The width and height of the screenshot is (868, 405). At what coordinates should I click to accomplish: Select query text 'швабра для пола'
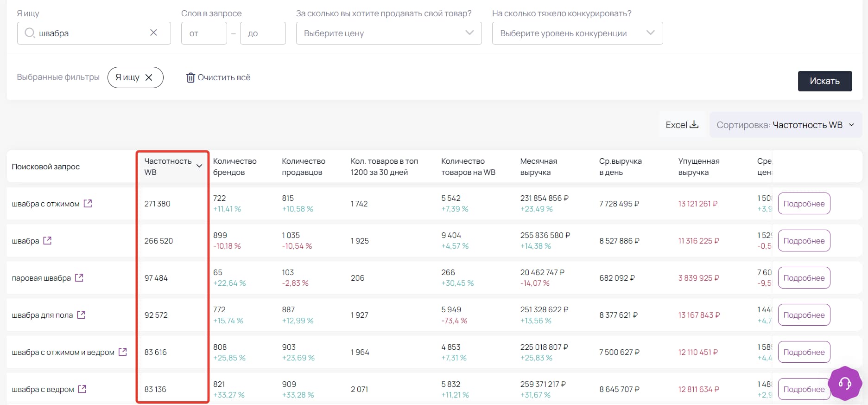[x=42, y=315]
